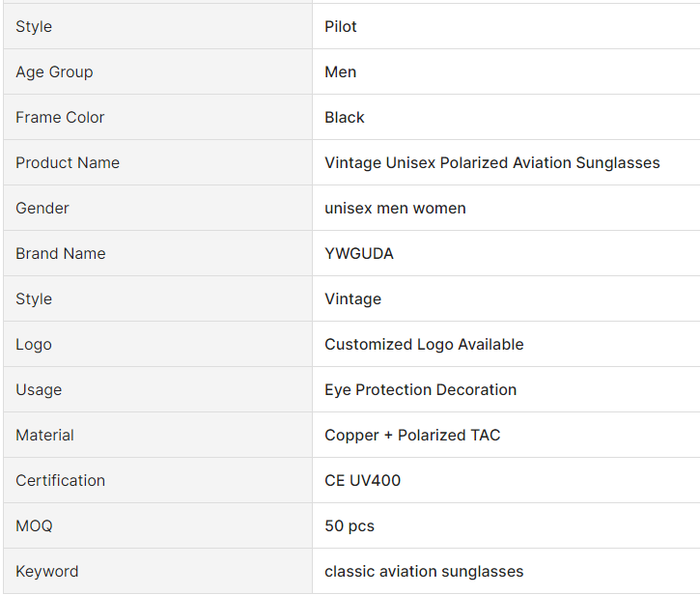
Task: Click the unisex men women value
Action: pos(395,209)
